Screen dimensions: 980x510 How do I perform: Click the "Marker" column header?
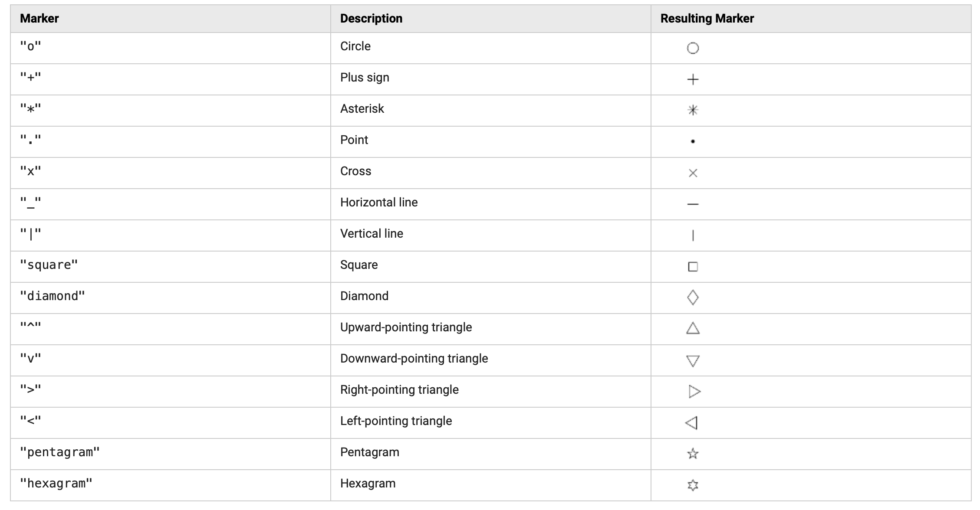pos(39,19)
